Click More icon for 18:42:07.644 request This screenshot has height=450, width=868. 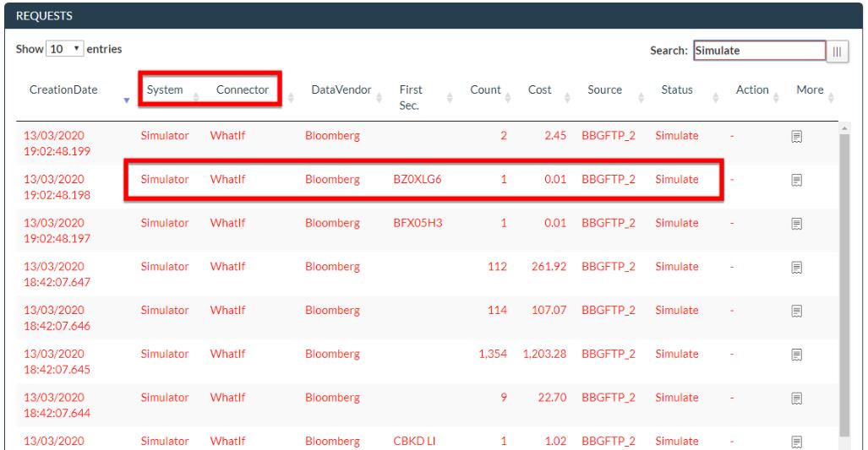coord(796,399)
